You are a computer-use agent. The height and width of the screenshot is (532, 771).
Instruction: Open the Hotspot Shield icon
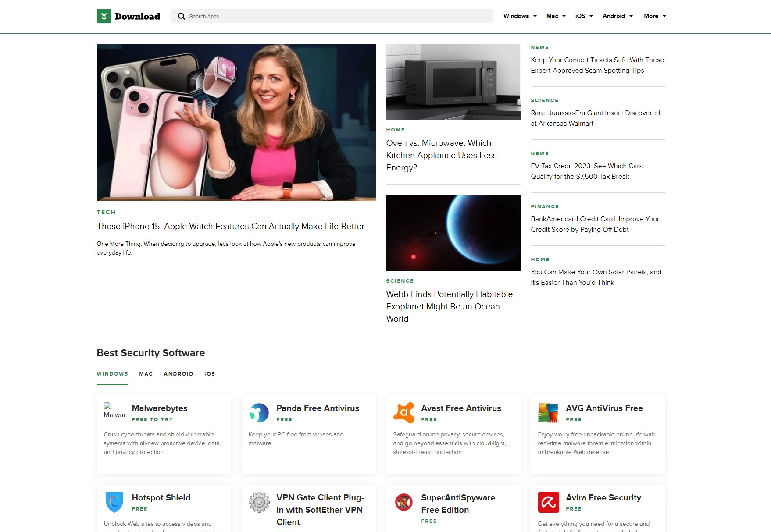point(114,502)
